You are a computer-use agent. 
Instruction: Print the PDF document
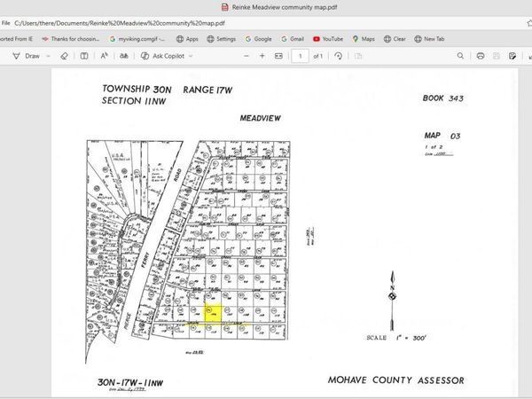tap(480, 56)
